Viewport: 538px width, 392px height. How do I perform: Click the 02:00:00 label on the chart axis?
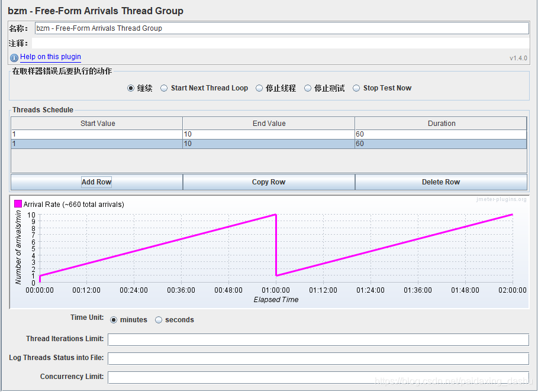(513, 290)
